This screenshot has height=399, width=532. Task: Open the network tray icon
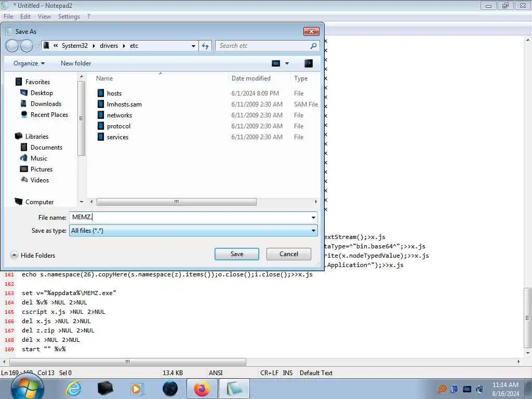pos(467,389)
